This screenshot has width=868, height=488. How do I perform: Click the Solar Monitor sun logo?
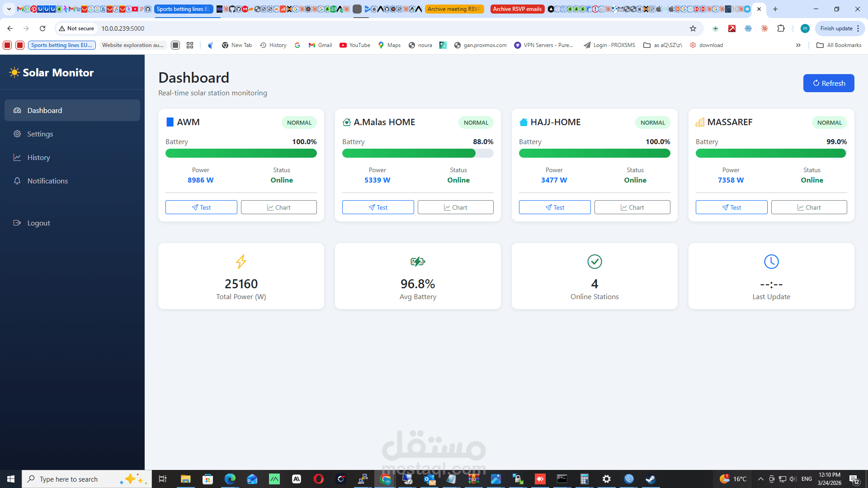pyautogui.click(x=14, y=72)
